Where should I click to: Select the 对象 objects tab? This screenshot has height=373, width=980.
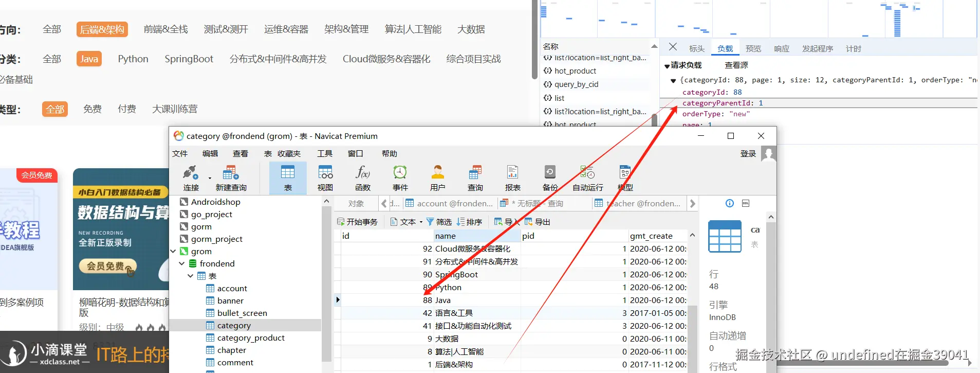[x=356, y=204]
